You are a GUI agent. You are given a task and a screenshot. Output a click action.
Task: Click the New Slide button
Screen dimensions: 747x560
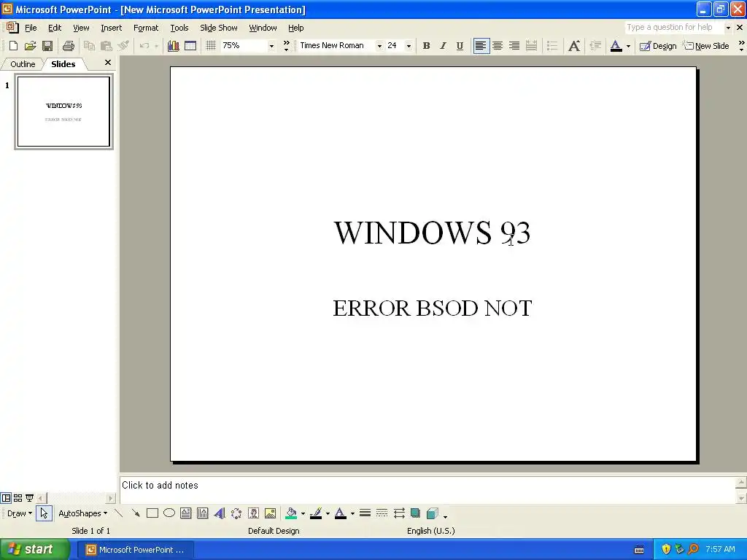tap(706, 46)
